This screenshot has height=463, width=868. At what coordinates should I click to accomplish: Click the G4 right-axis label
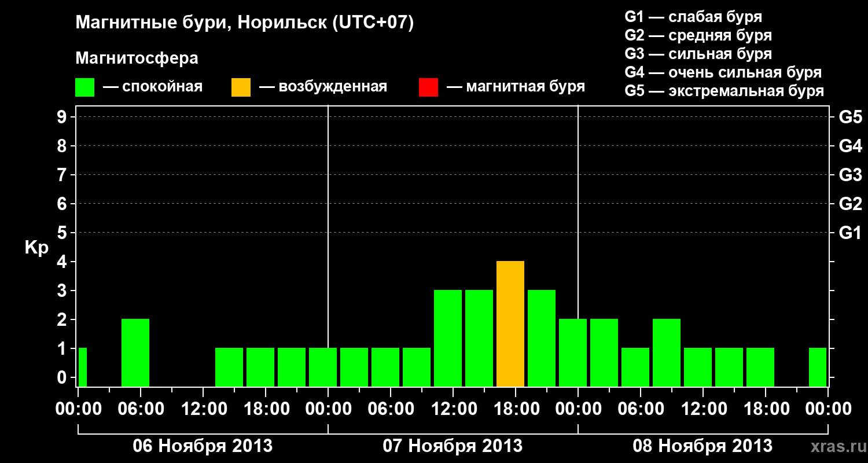pyautogui.click(x=850, y=146)
